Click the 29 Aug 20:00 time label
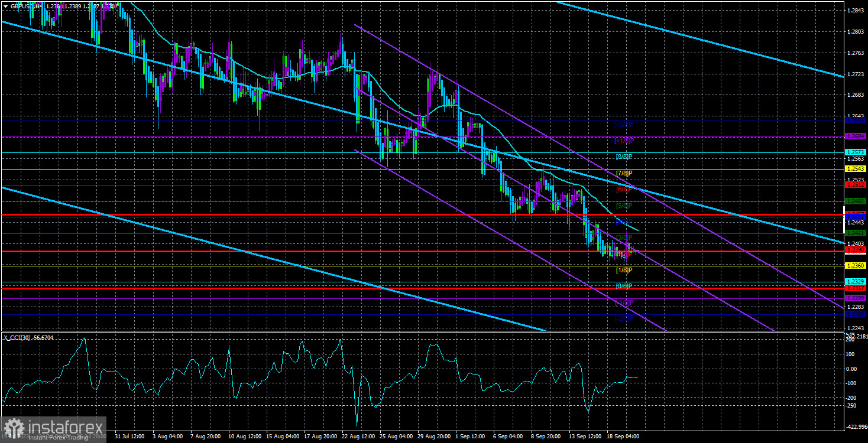The height and width of the screenshot is (443, 868). point(435,437)
